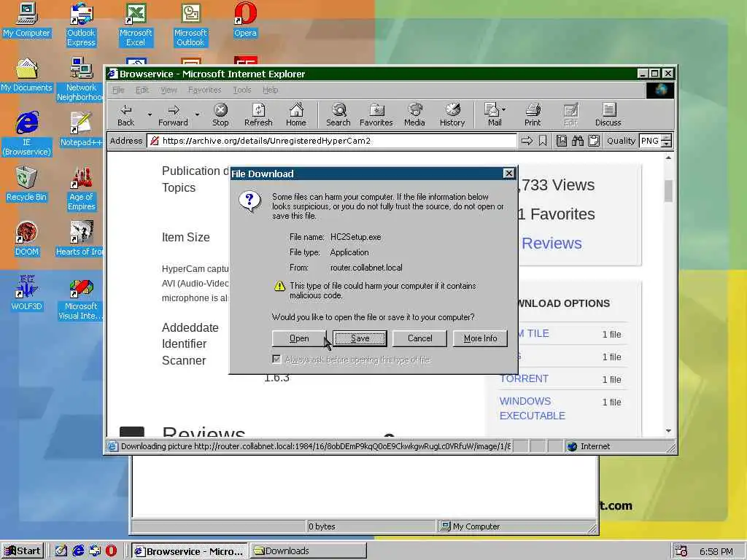
Task: Select the WOLF3D desktop icon
Action: pos(26,294)
